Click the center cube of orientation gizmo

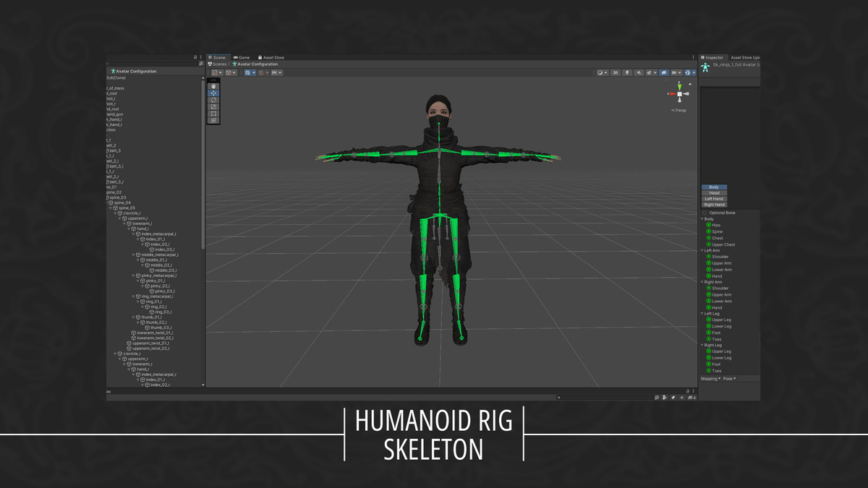pos(680,94)
